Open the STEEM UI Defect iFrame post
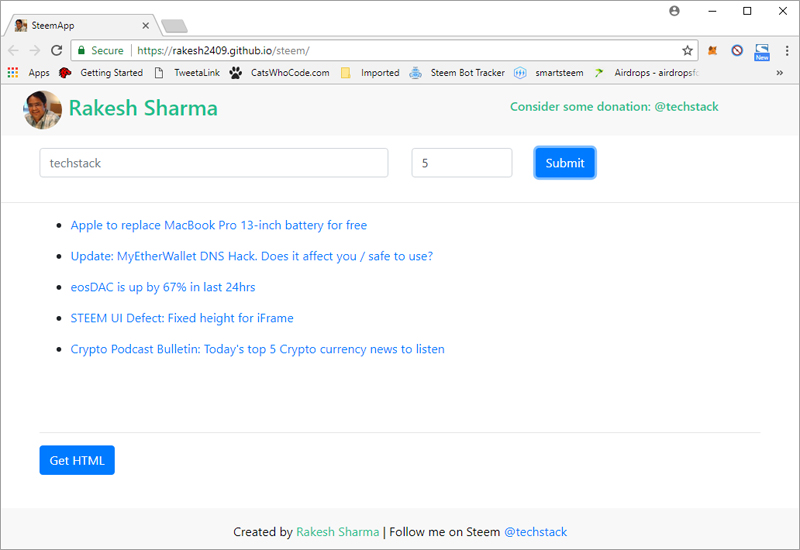The image size is (800, 550). [x=182, y=318]
